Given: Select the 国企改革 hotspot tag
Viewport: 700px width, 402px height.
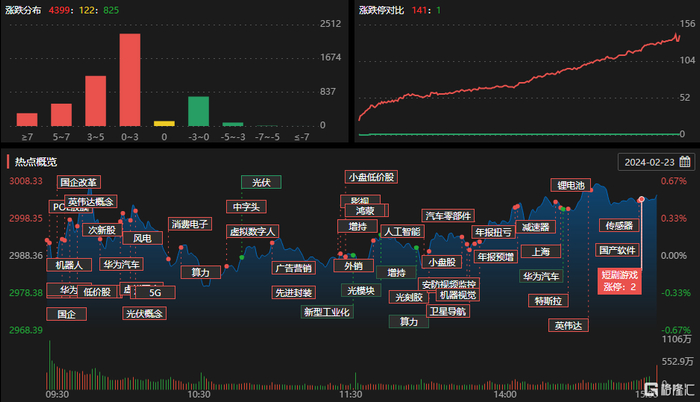Looking at the screenshot, I should pyautogui.click(x=79, y=182).
